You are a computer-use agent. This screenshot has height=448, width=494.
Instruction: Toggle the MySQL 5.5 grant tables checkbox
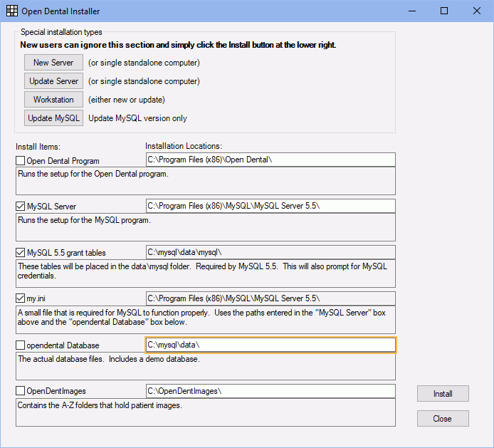(x=21, y=253)
